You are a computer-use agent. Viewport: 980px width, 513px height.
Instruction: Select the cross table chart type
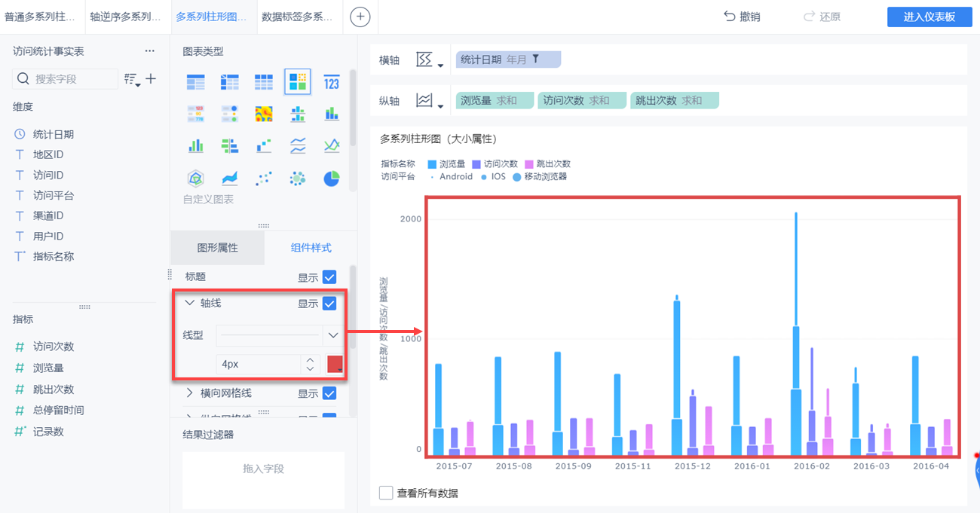[230, 83]
